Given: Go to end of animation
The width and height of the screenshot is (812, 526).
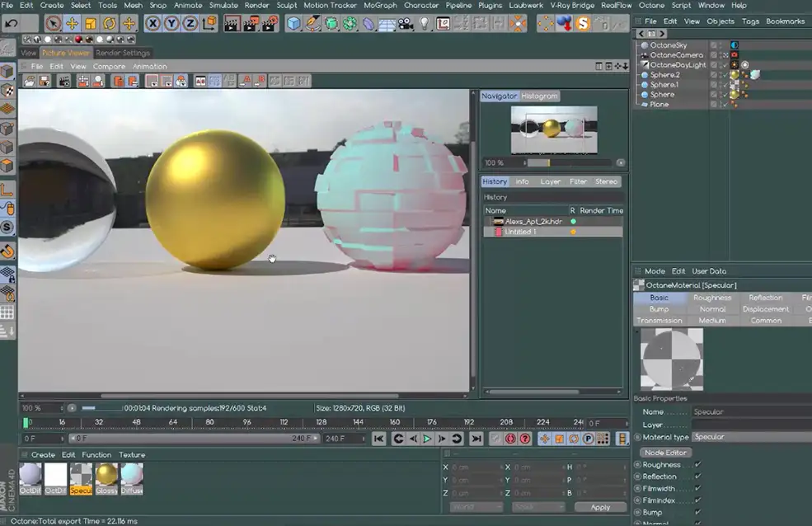Looking at the screenshot, I should (476, 439).
